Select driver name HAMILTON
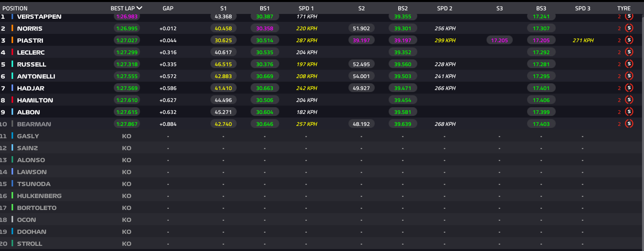The height and width of the screenshot is (251, 644). pos(35,100)
